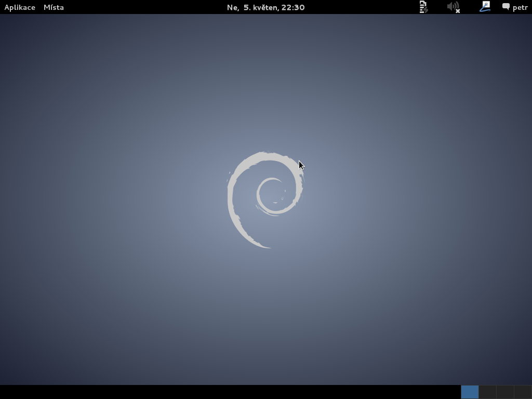Click the wired network connection tray icon
The image size is (532, 399).
[485, 7]
